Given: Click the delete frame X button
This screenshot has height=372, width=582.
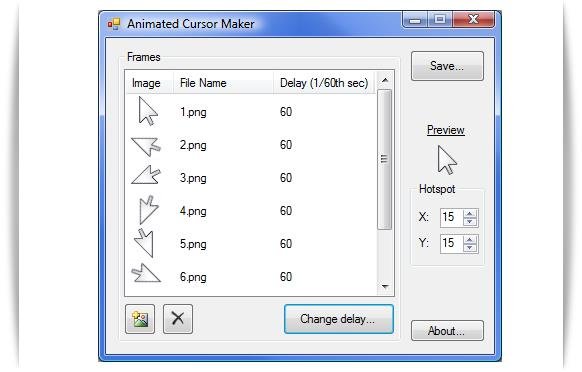Looking at the screenshot, I should [x=178, y=319].
